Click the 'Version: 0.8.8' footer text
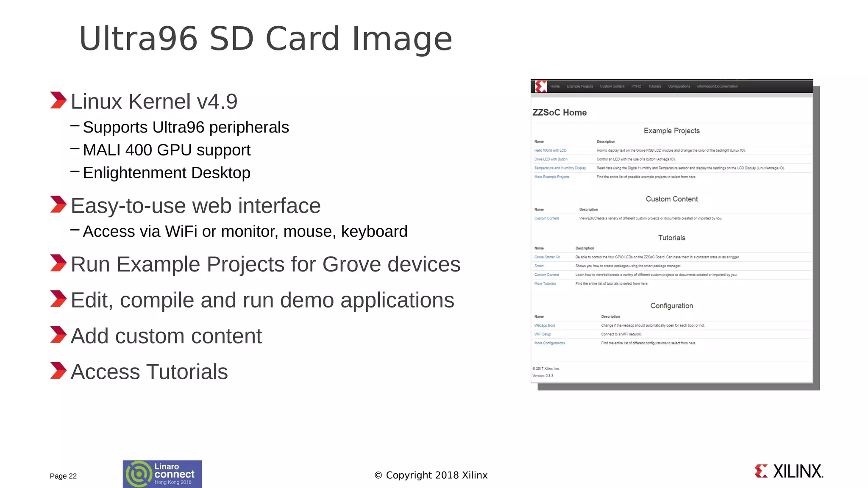Image resolution: width=868 pixels, height=488 pixels. [542, 376]
